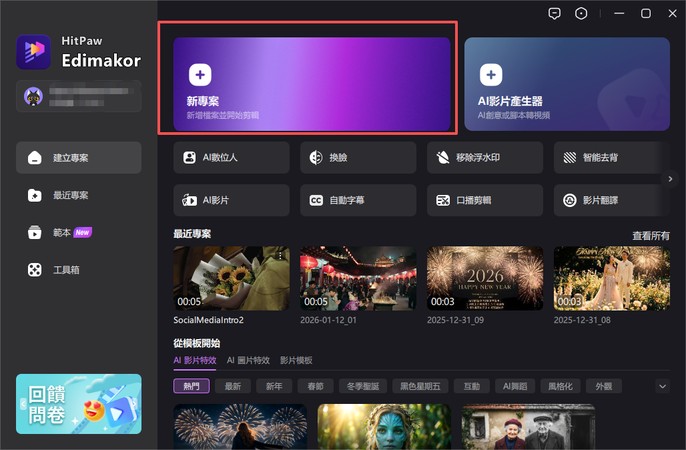Click the user avatar cat icon

pos(33,96)
